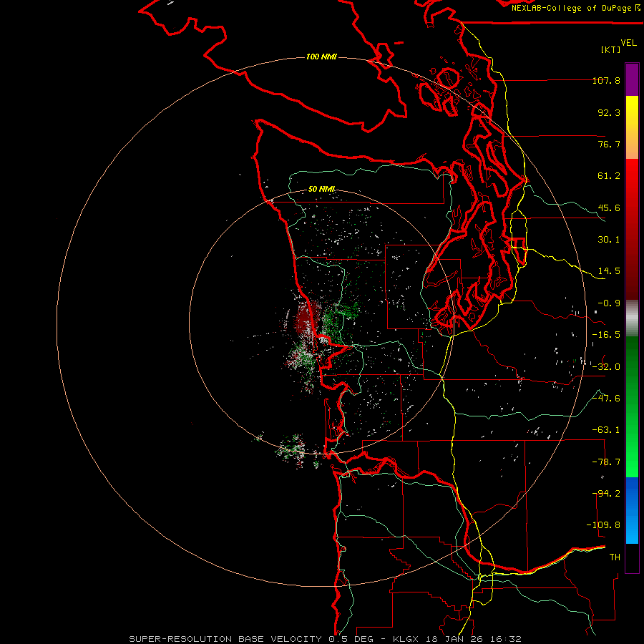Pick the purple segment of velocity color bar

[x=632, y=79]
